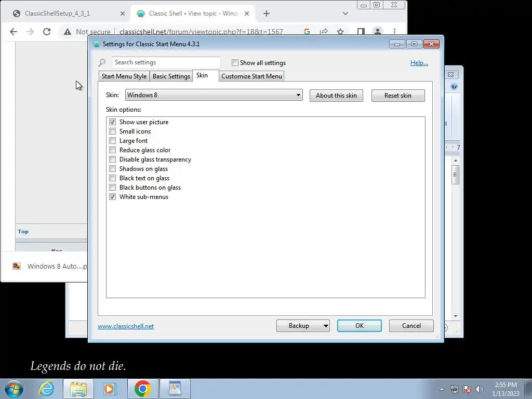
Task: Bookmark page with star icon
Action: (x=340, y=32)
